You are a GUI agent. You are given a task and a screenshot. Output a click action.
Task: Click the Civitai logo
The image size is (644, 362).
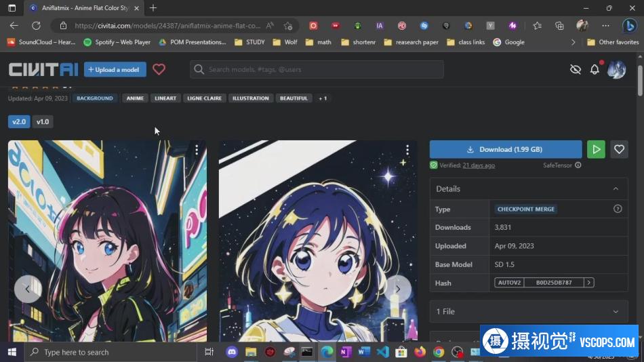[43, 69]
